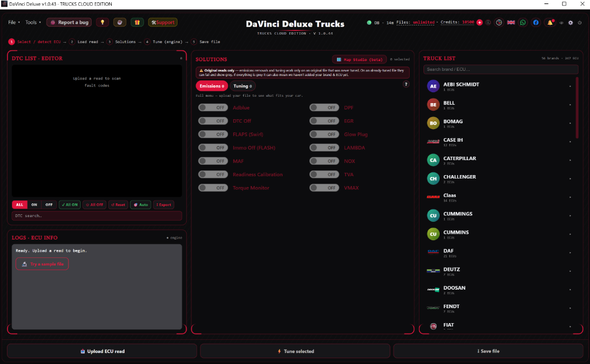Expand the FENDT row chevron

pyautogui.click(x=570, y=308)
